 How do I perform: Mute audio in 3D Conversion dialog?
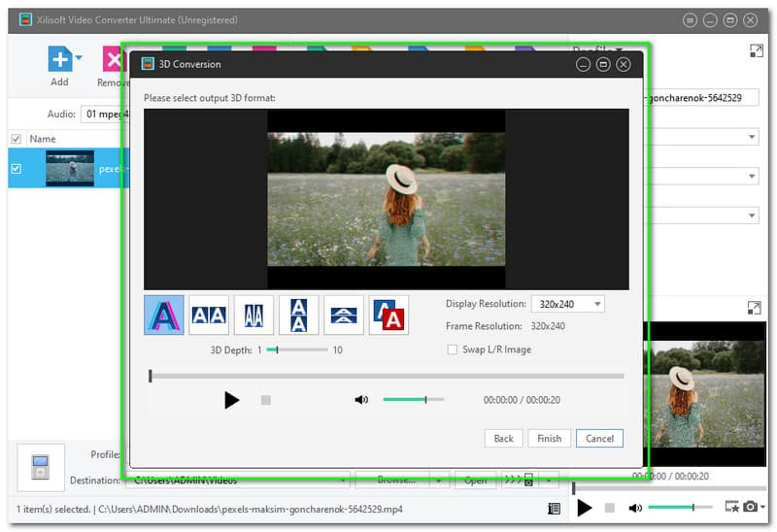[x=361, y=399]
